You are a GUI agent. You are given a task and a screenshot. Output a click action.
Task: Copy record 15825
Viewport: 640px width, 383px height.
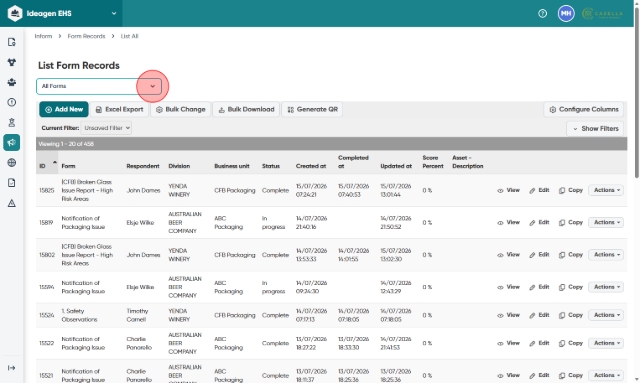(x=571, y=190)
